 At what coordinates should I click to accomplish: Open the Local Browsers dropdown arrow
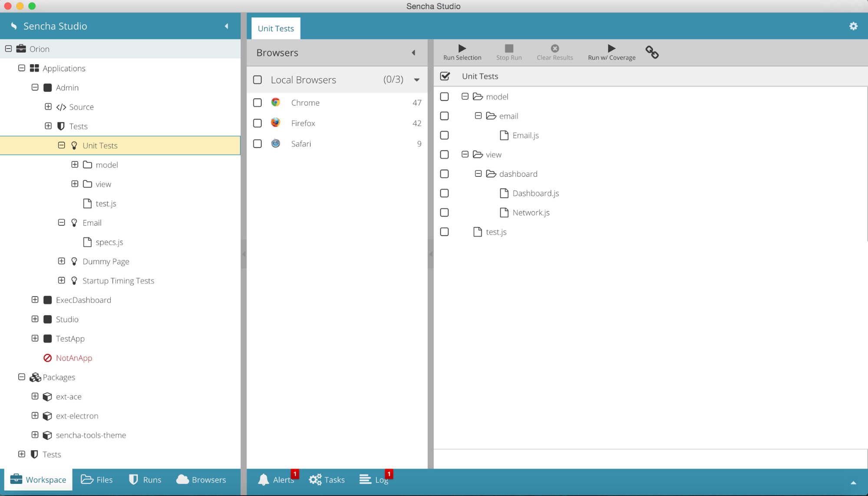(416, 80)
